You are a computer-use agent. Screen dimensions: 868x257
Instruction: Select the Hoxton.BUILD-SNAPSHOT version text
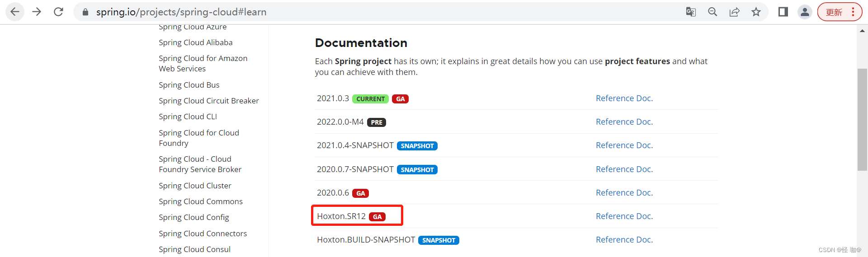[366, 240]
